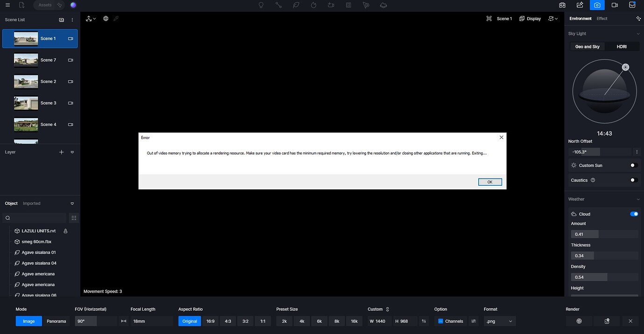
Task: Switch to the Effect tab
Action: [602, 19]
